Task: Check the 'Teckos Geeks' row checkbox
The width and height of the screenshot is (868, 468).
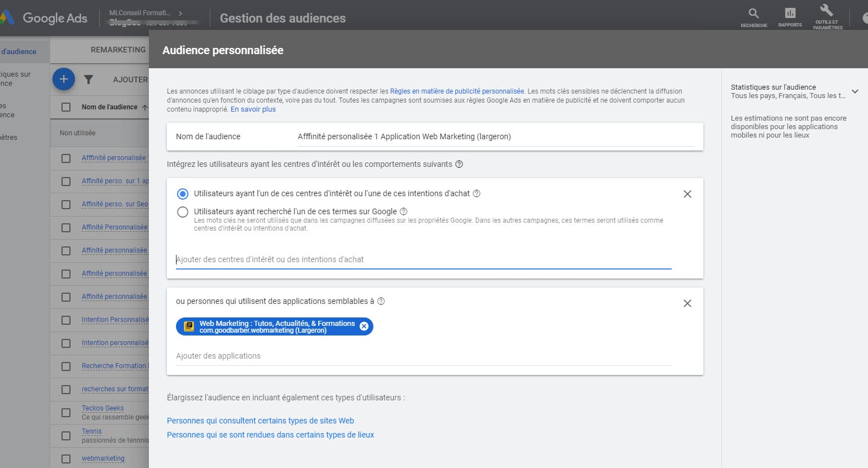Action: point(66,413)
